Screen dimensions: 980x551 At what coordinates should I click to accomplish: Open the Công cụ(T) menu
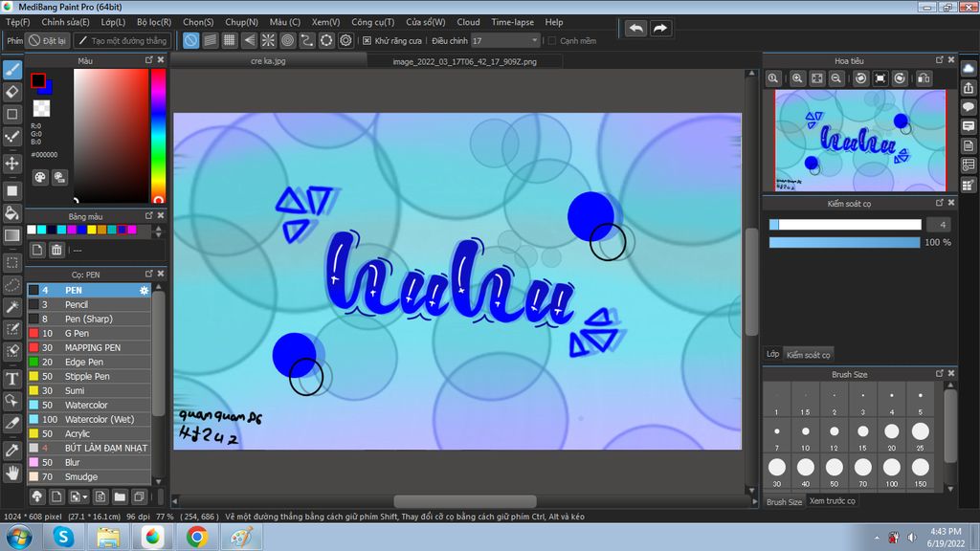click(372, 22)
